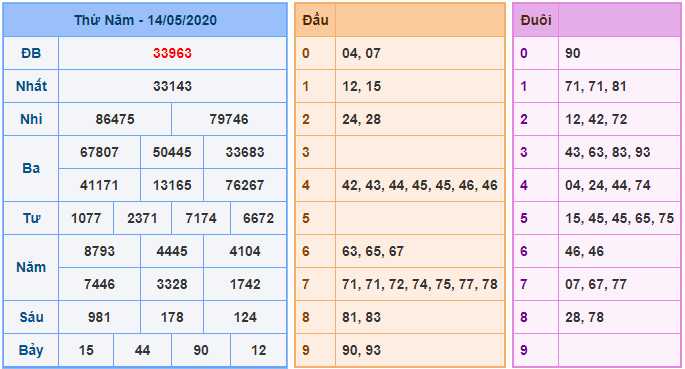Click the 'Nhì' row label
Viewport: 685px width, 369px height.
31,119
